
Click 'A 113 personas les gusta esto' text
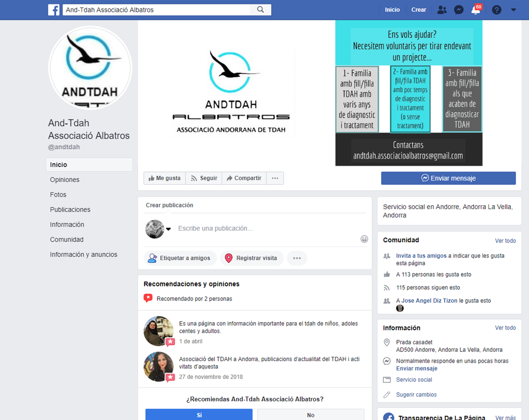(x=434, y=275)
